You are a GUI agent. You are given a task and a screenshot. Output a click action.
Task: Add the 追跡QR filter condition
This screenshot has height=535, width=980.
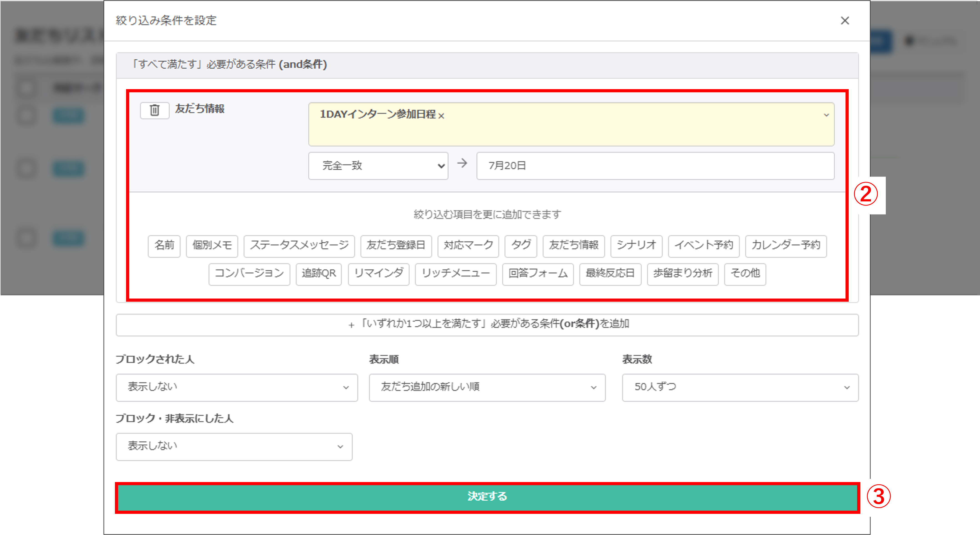(x=318, y=274)
